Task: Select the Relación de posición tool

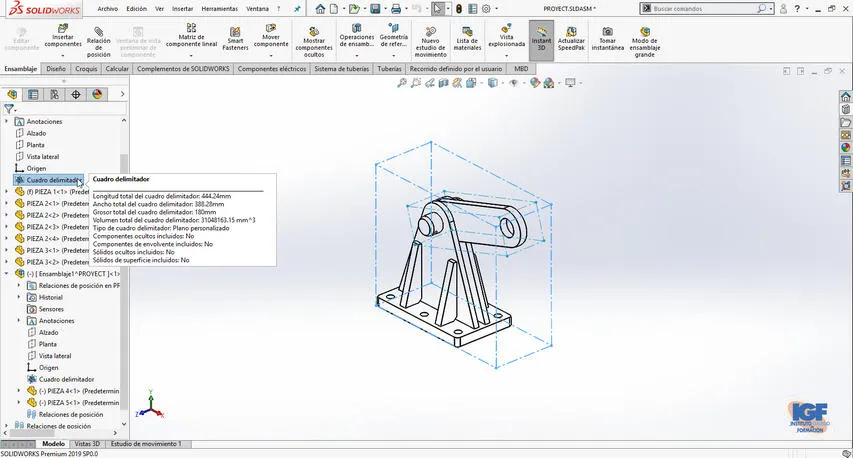Action: pyautogui.click(x=98, y=41)
